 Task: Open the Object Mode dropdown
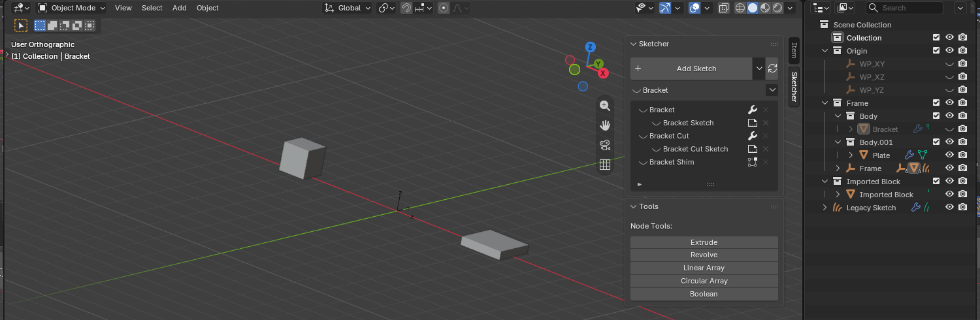71,8
